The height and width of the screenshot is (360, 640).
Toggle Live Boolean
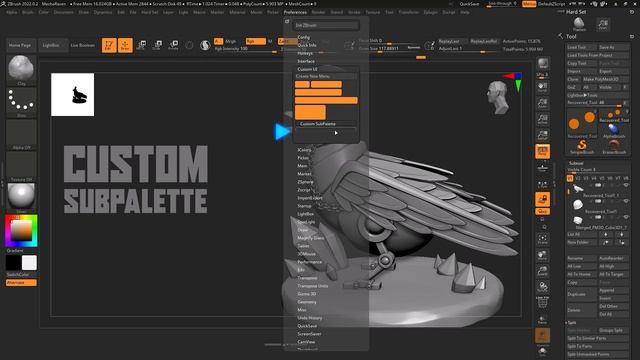coord(83,45)
